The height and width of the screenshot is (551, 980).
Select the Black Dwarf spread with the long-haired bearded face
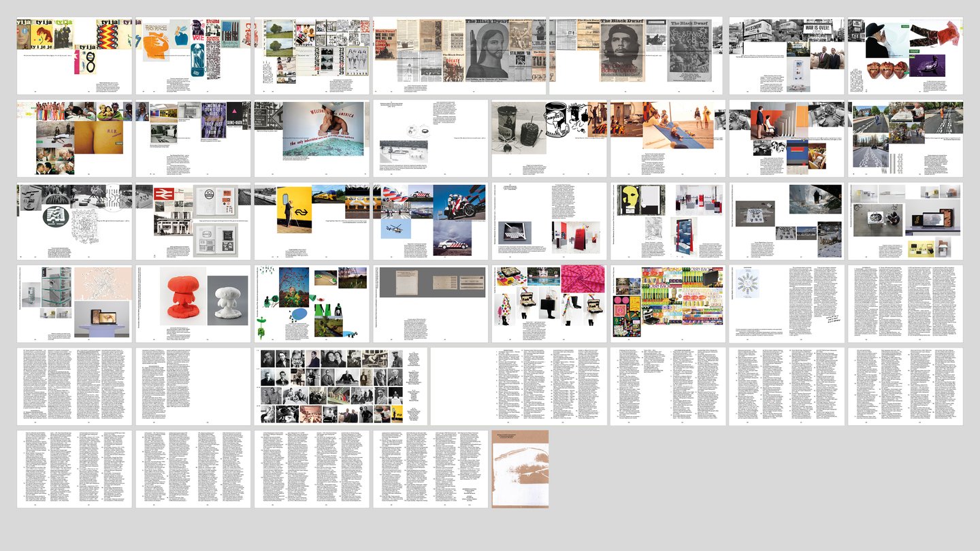[x=459, y=56]
